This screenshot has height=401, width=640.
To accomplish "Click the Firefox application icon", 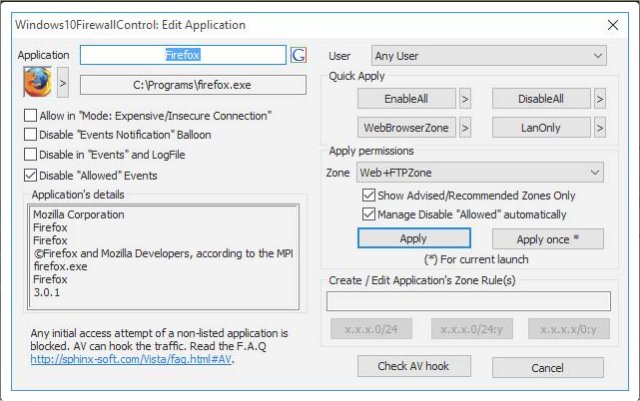I will pyautogui.click(x=38, y=83).
